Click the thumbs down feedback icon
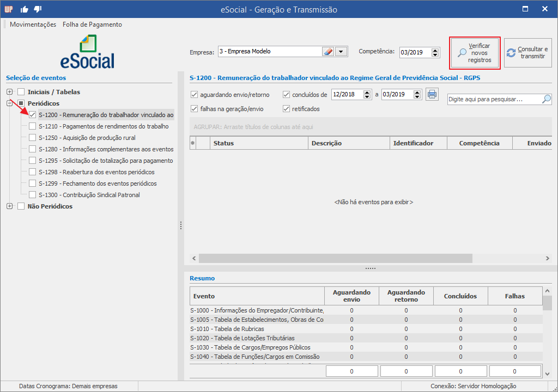558x392 pixels. coord(38,9)
